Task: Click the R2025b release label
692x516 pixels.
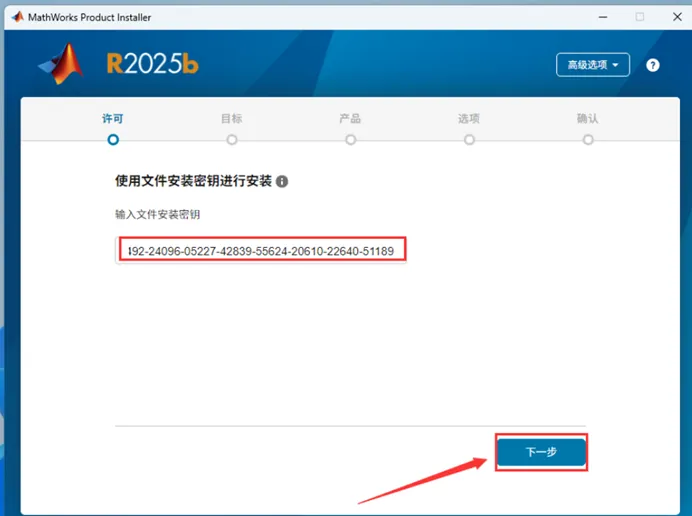Action: (x=153, y=64)
